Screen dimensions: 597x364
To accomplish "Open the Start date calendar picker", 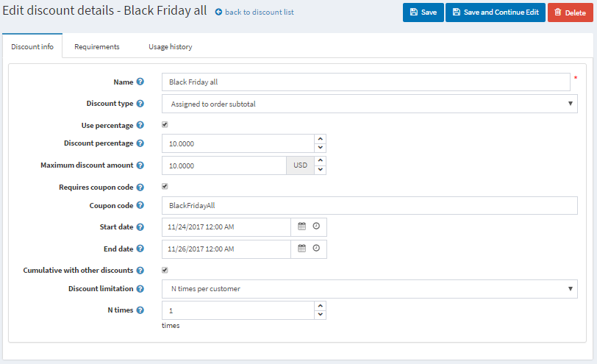I will coord(301,226).
